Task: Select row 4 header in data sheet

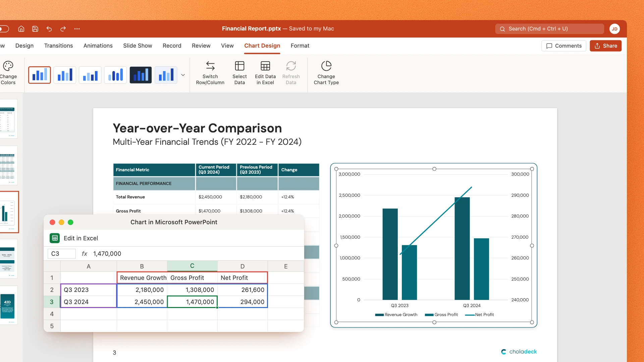Action: coord(52,314)
